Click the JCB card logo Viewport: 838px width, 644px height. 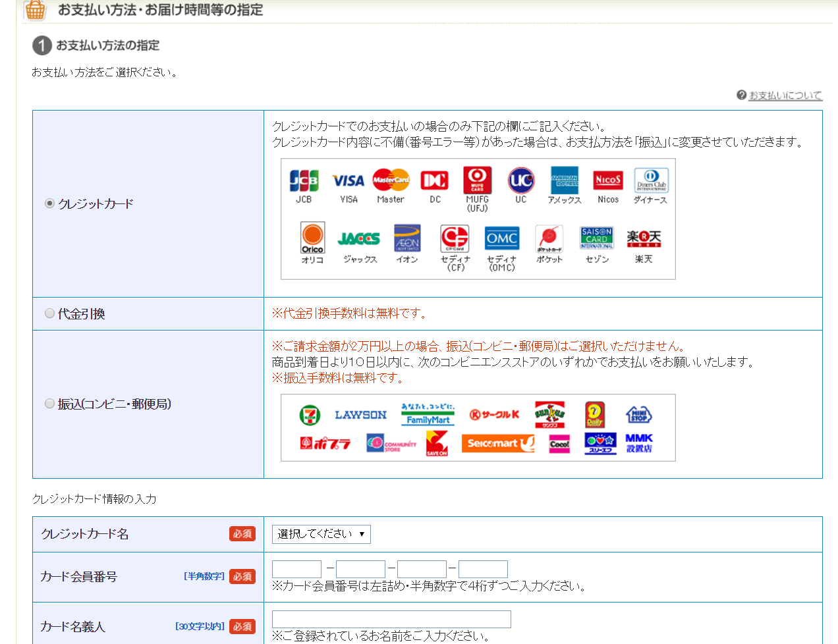point(304,180)
